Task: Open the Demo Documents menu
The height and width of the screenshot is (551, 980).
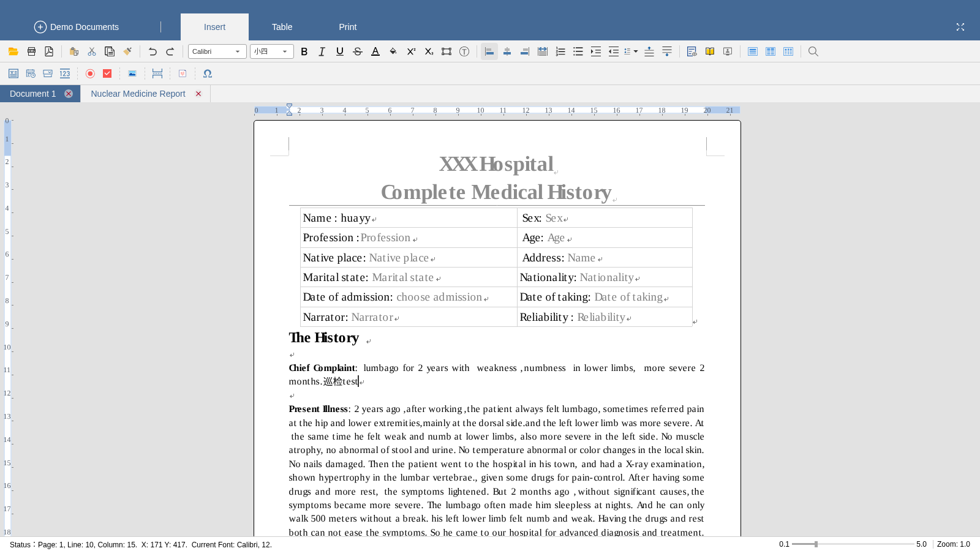Action: [x=77, y=27]
